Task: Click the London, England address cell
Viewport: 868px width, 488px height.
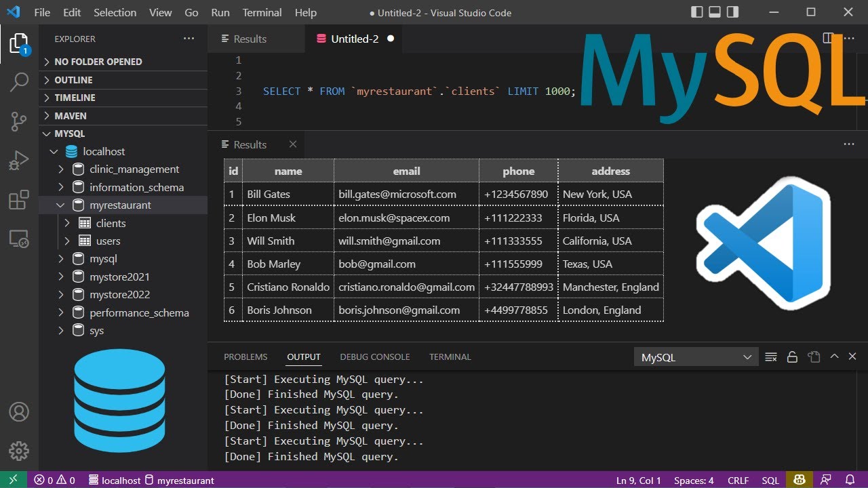Action: click(611, 310)
